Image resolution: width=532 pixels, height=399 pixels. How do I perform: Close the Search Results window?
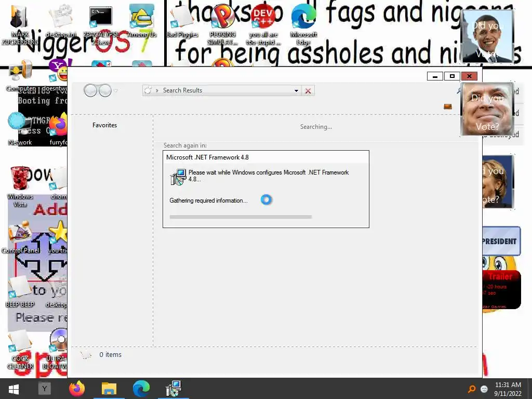(x=469, y=76)
